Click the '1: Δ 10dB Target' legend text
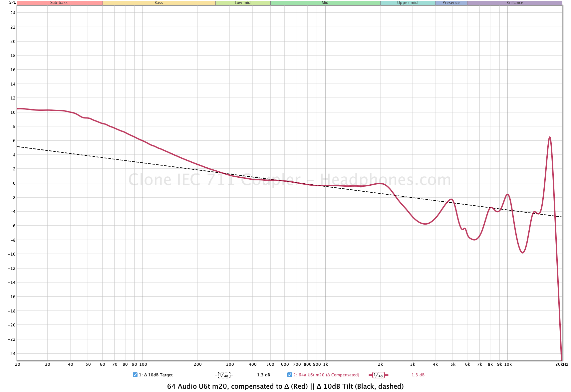This screenshot has height=392, width=571. point(156,375)
